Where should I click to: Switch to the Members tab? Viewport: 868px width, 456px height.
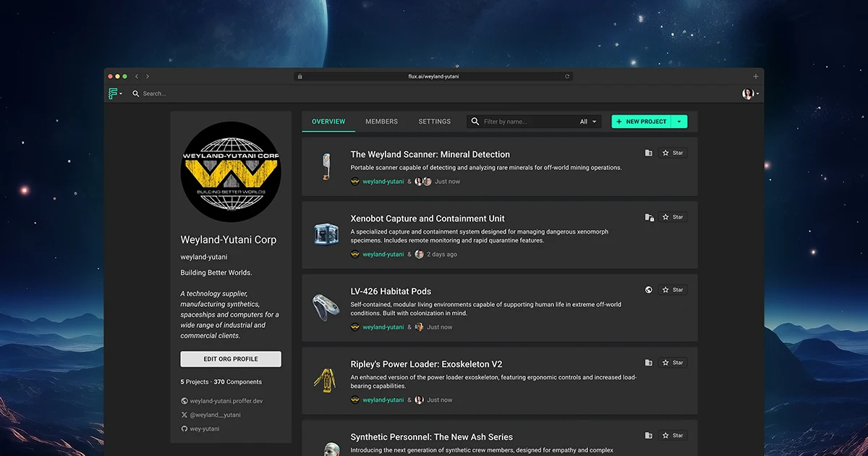click(x=381, y=122)
